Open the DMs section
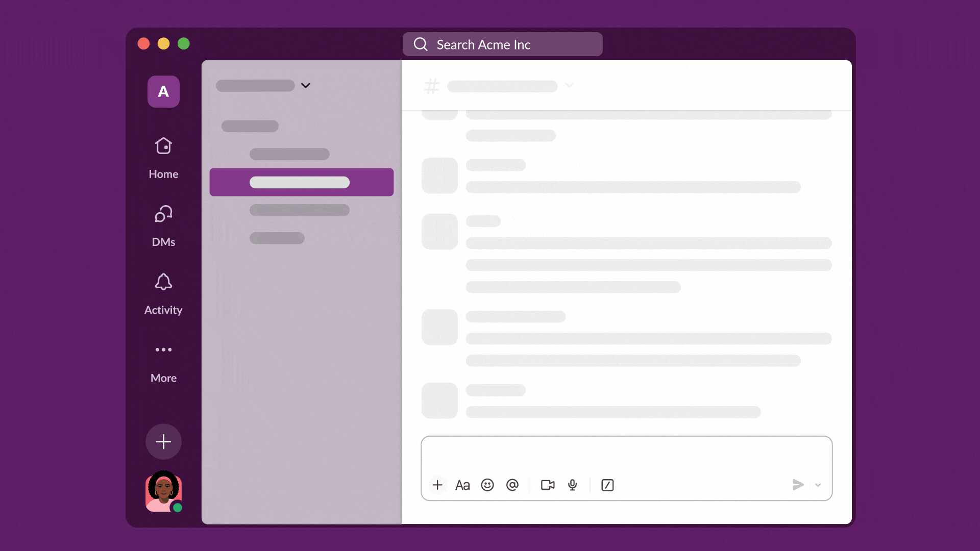The image size is (980, 551). click(163, 226)
